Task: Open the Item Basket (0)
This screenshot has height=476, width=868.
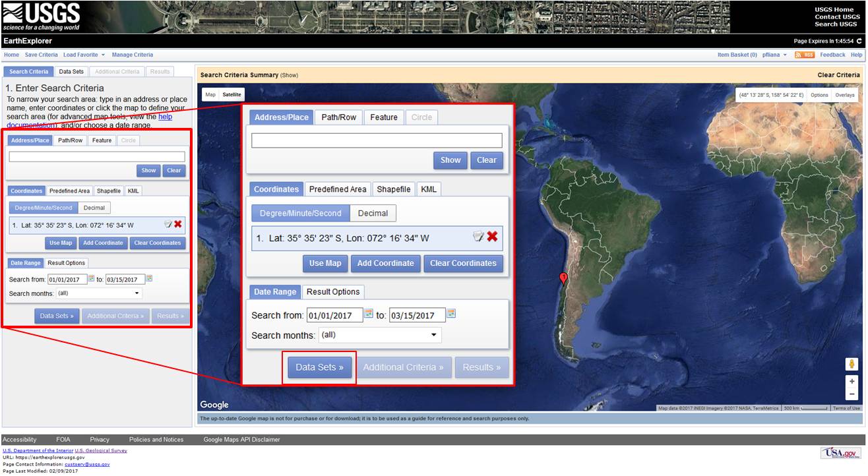Action: (737, 55)
